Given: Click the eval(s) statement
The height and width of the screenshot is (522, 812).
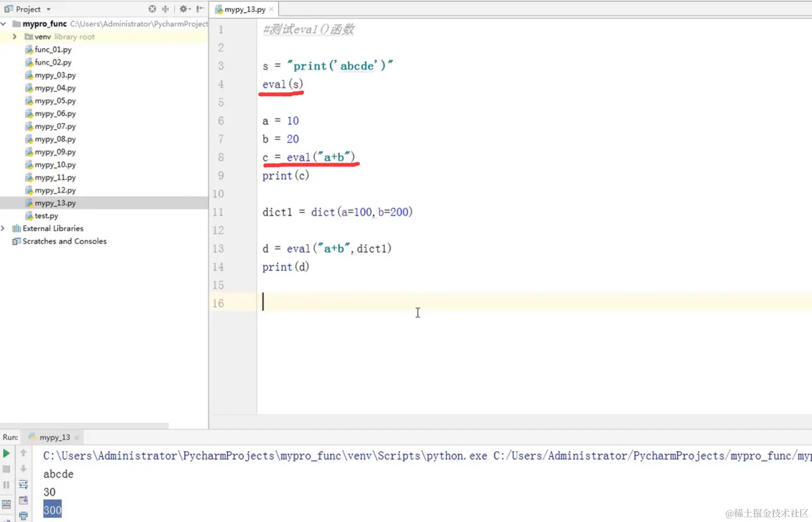Looking at the screenshot, I should (x=283, y=84).
